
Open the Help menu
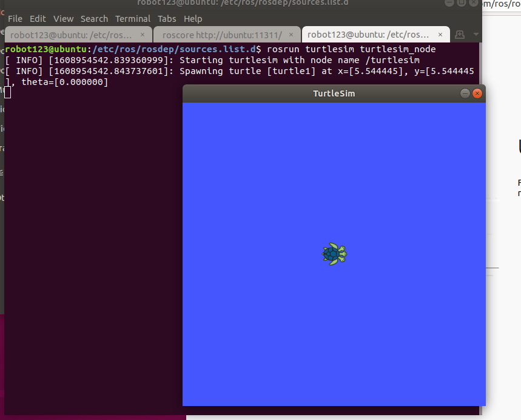pyautogui.click(x=193, y=19)
